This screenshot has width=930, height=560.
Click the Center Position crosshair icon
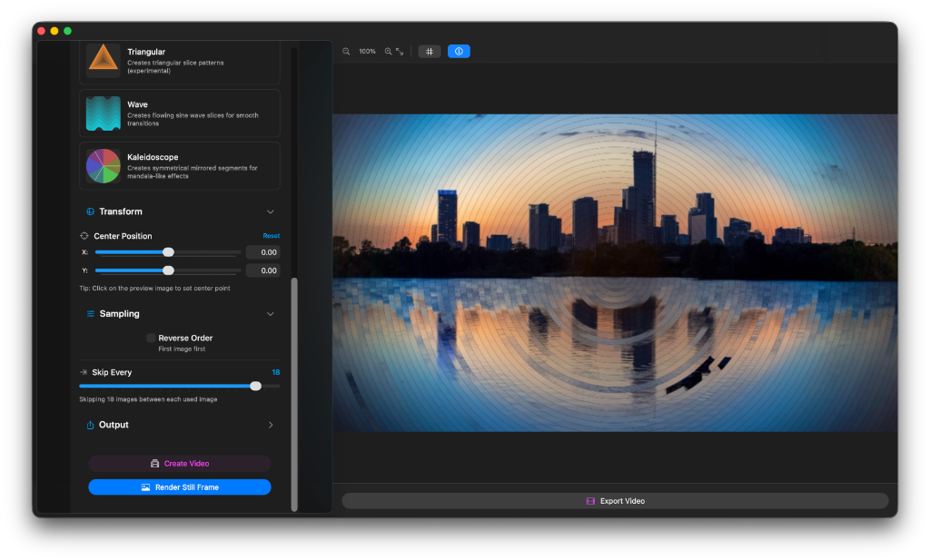point(84,236)
